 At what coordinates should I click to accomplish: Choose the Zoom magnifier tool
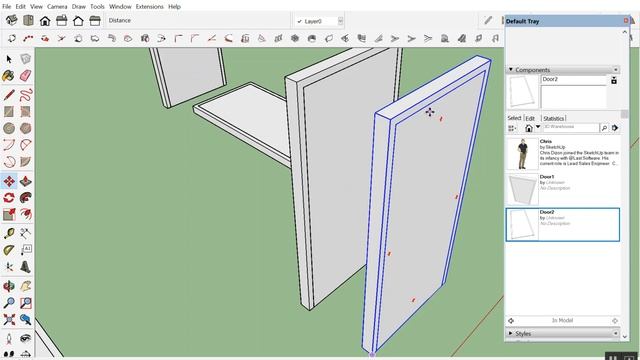pyautogui.click(x=9, y=303)
